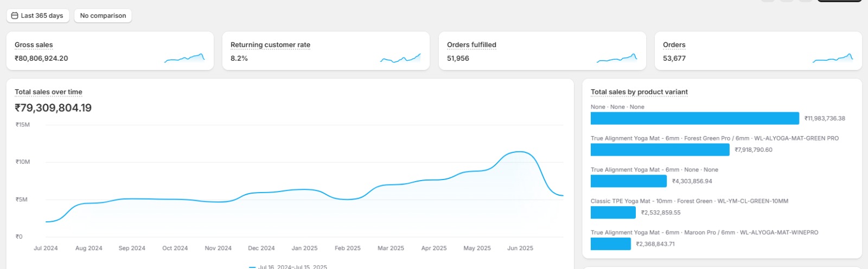Image resolution: width=868 pixels, height=269 pixels.
Task: Open the Total sales over time report
Action: tap(48, 92)
